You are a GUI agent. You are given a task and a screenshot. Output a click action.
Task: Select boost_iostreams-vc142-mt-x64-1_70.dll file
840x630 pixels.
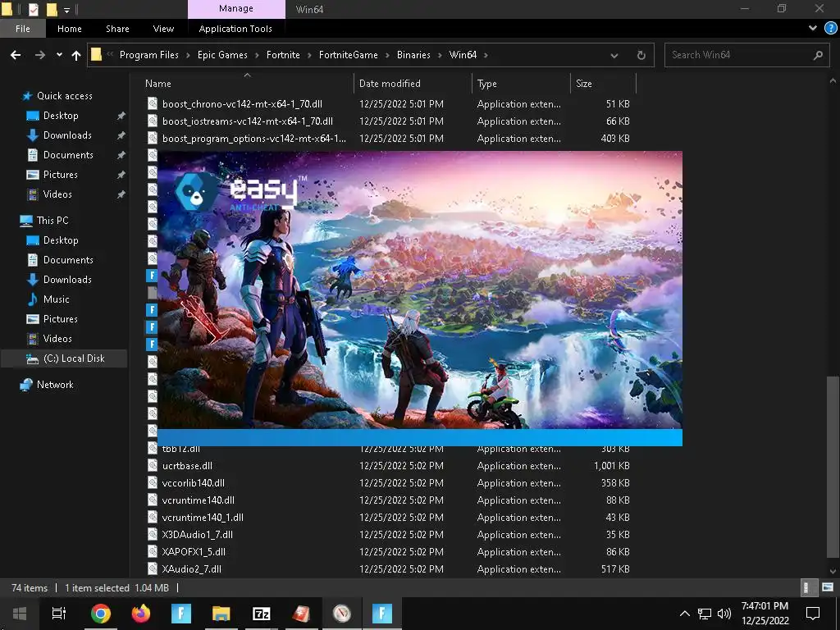click(247, 121)
